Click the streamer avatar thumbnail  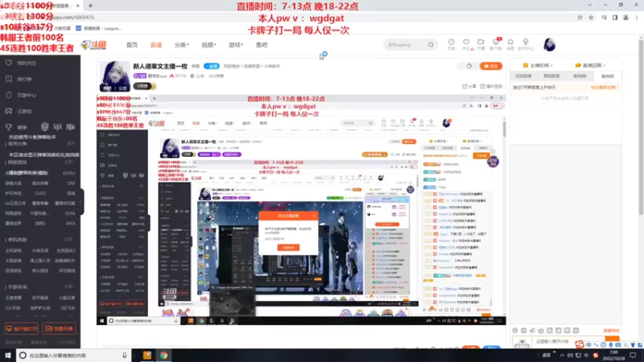(115, 76)
